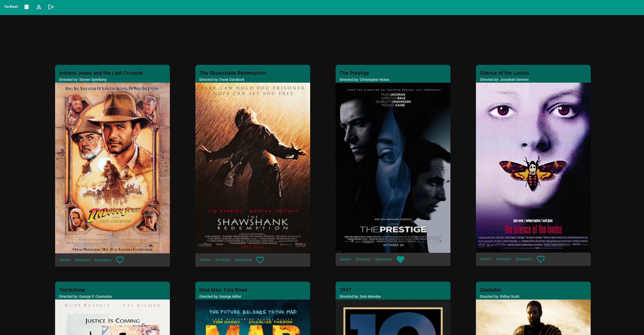This screenshot has height=335, width=644.
Task: Click 'Directed by: Frank Darabont' text
Action: pos(222,80)
